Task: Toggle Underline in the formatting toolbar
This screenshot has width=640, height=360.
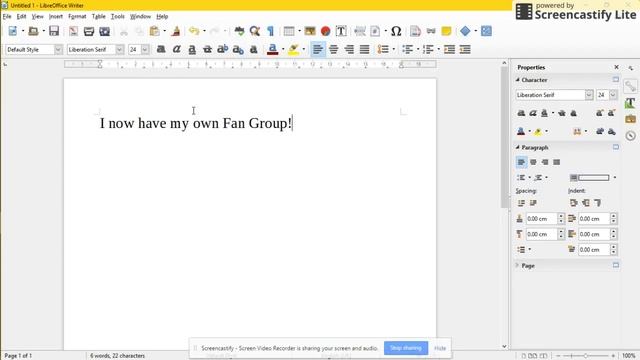Action: click(192, 49)
